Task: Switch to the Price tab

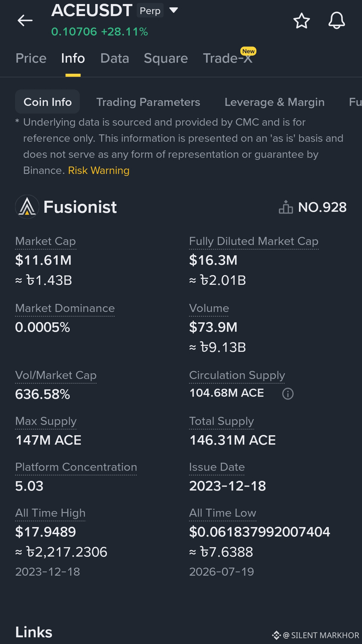Action: (x=31, y=58)
